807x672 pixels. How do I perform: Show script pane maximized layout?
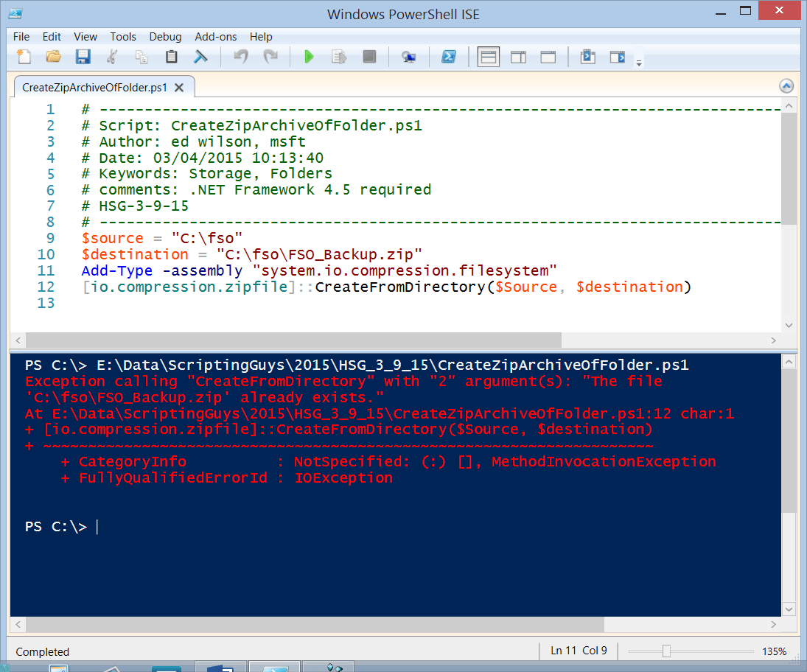(548, 57)
